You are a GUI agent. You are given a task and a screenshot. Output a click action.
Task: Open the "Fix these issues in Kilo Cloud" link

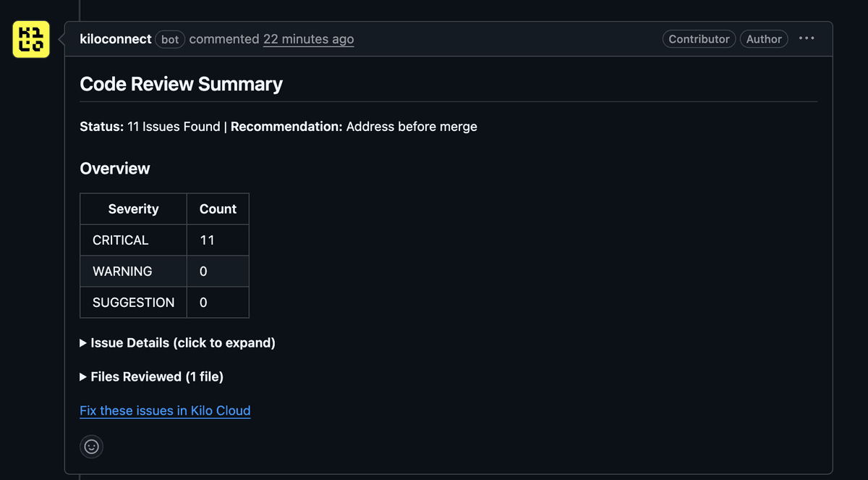[x=165, y=410]
